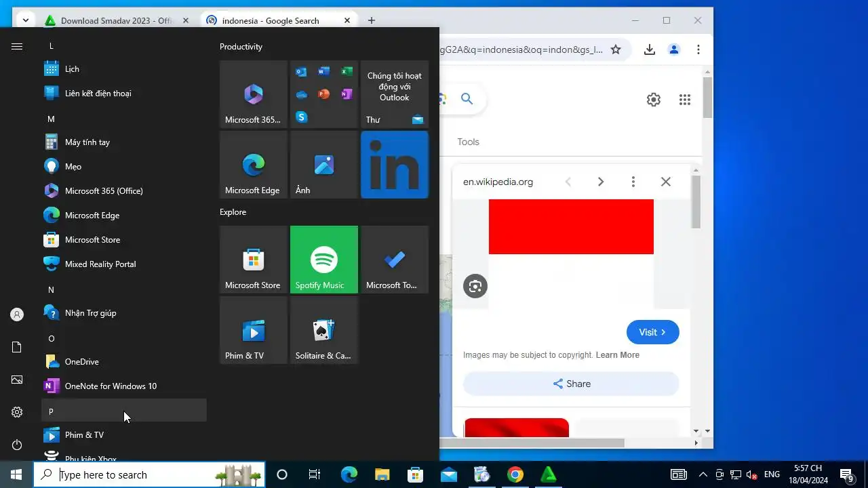Click the Explore group heading
This screenshot has height=488, width=868.
[x=233, y=212]
